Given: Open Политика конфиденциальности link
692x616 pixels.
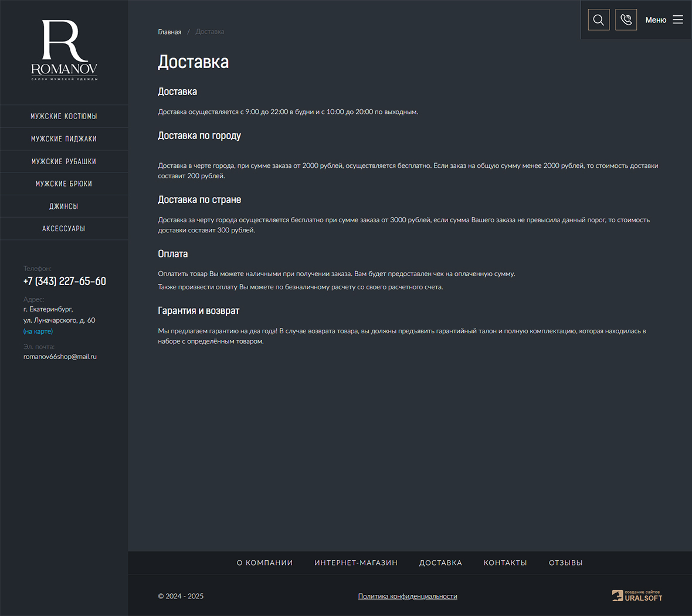Looking at the screenshot, I should click(408, 596).
